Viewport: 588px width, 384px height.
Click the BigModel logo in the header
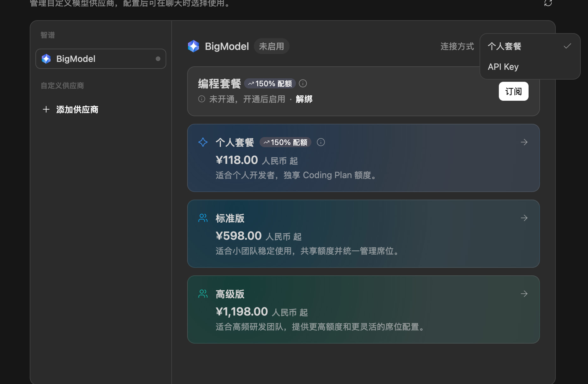pos(193,46)
